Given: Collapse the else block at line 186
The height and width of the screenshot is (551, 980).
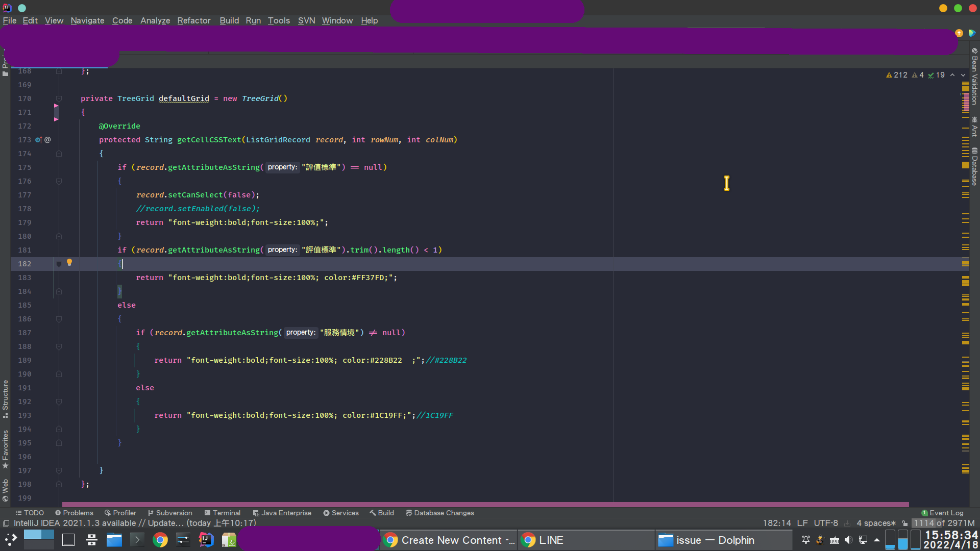Looking at the screenshot, I should (59, 319).
